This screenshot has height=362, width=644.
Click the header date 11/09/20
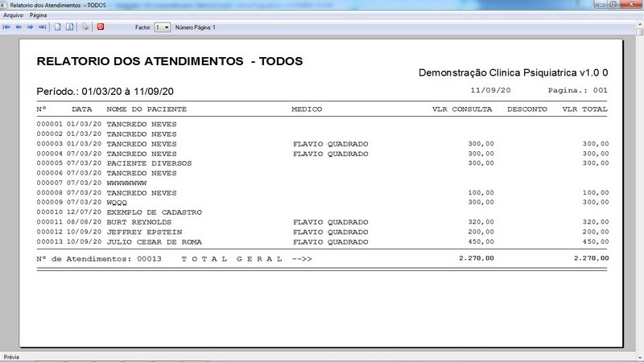click(x=490, y=90)
